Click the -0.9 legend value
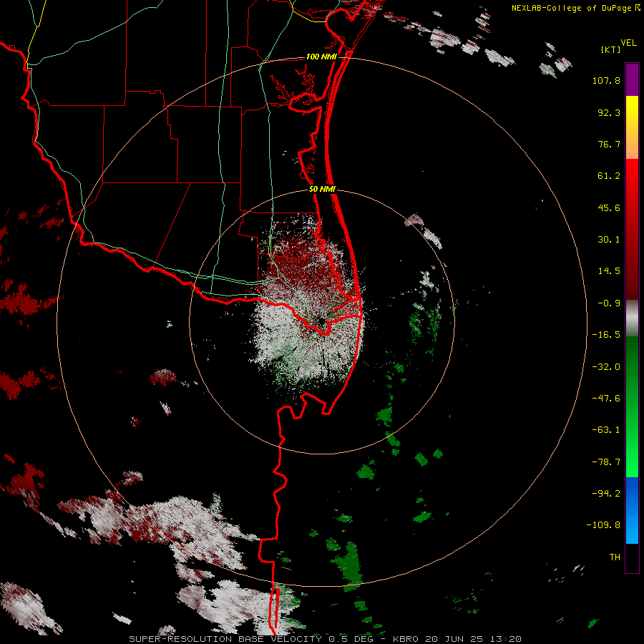 click(609, 303)
